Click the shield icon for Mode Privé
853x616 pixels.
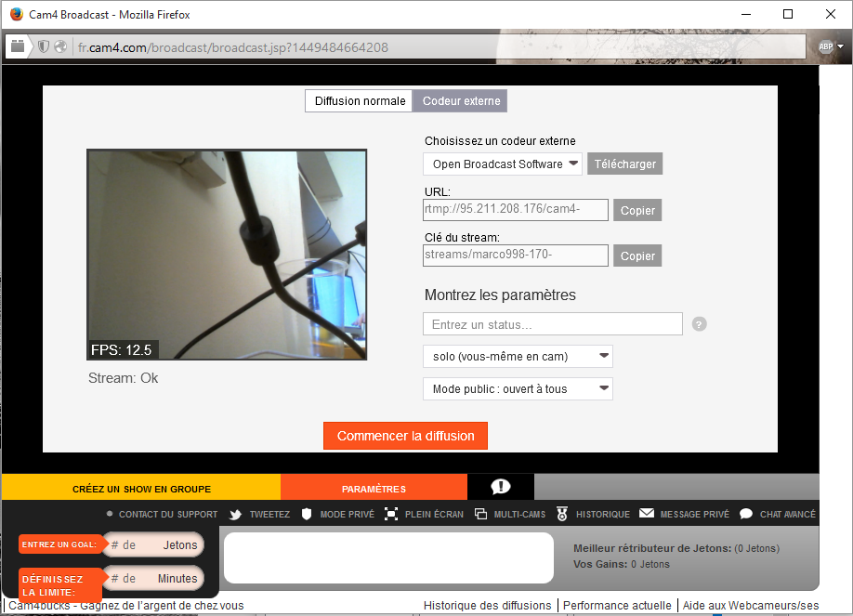[307, 514]
